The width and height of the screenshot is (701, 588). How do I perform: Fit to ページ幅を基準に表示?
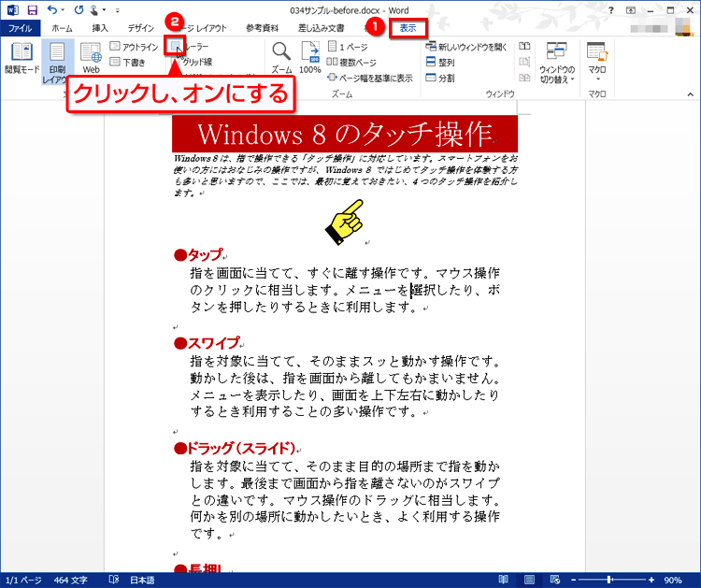[370, 78]
